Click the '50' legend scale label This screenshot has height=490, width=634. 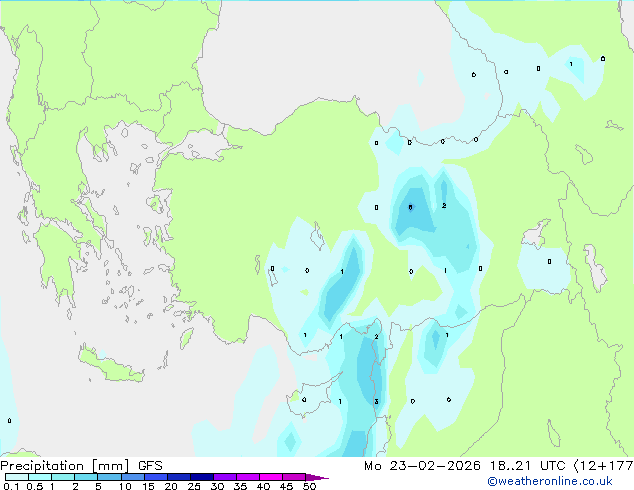coord(309,486)
